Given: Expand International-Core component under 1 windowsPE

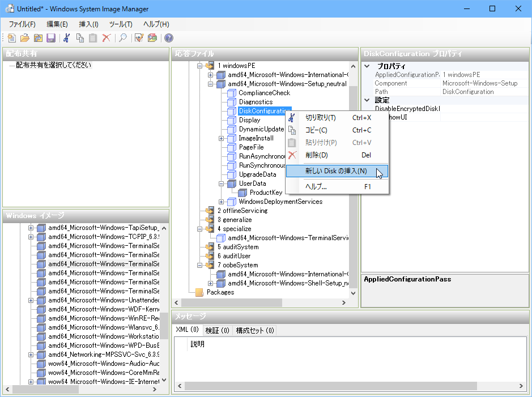Looking at the screenshot, I should [x=210, y=75].
